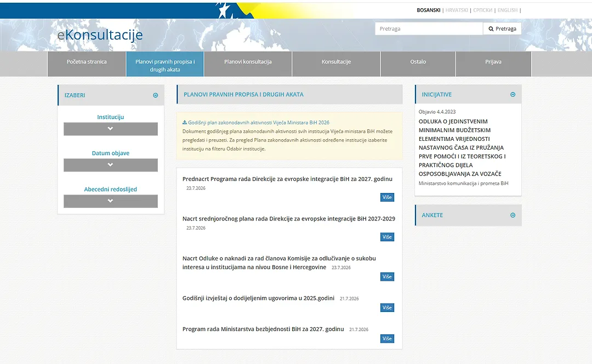Expand the Instituciju dropdown

(111, 129)
